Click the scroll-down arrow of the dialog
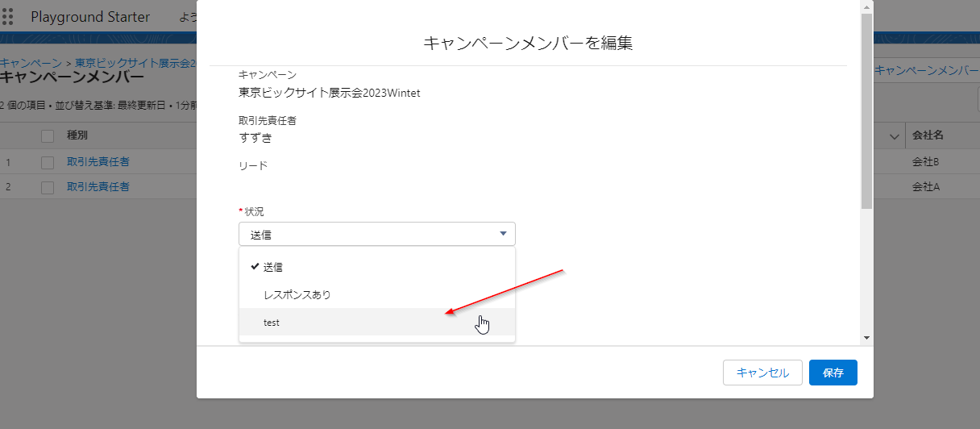The height and width of the screenshot is (429, 980). (x=866, y=338)
